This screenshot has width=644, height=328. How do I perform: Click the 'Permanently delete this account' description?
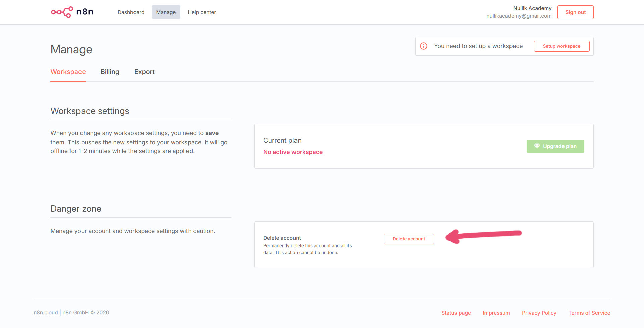pos(308,249)
